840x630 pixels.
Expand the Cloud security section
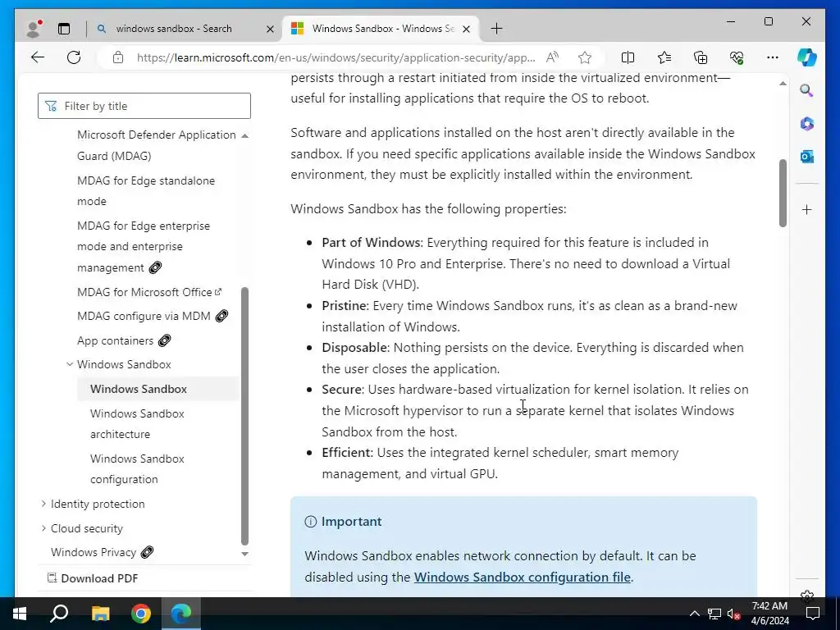[43, 528]
